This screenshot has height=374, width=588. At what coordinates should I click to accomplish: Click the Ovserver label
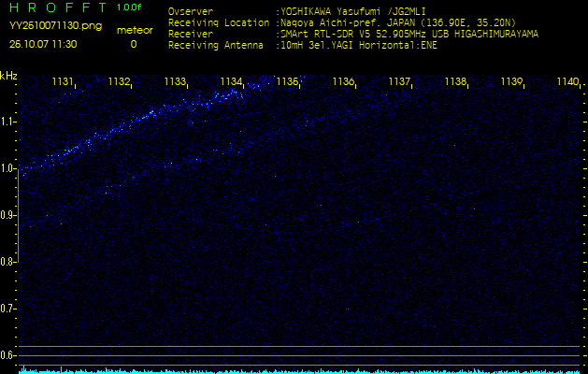(x=191, y=11)
